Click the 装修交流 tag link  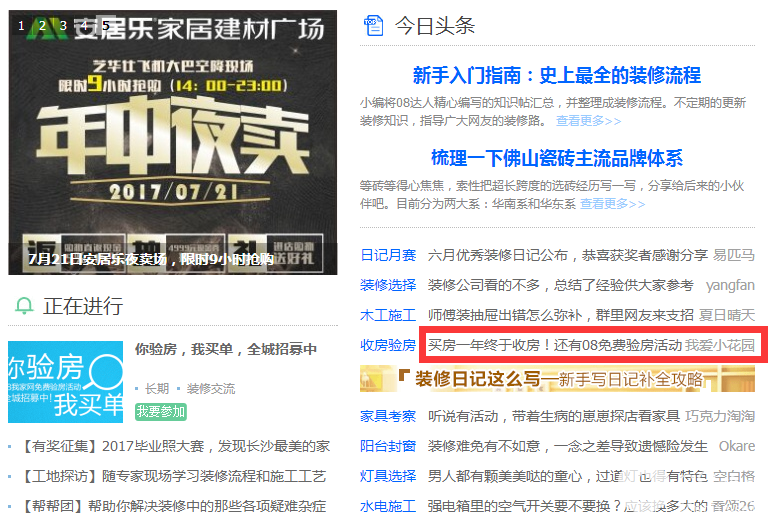(x=211, y=389)
